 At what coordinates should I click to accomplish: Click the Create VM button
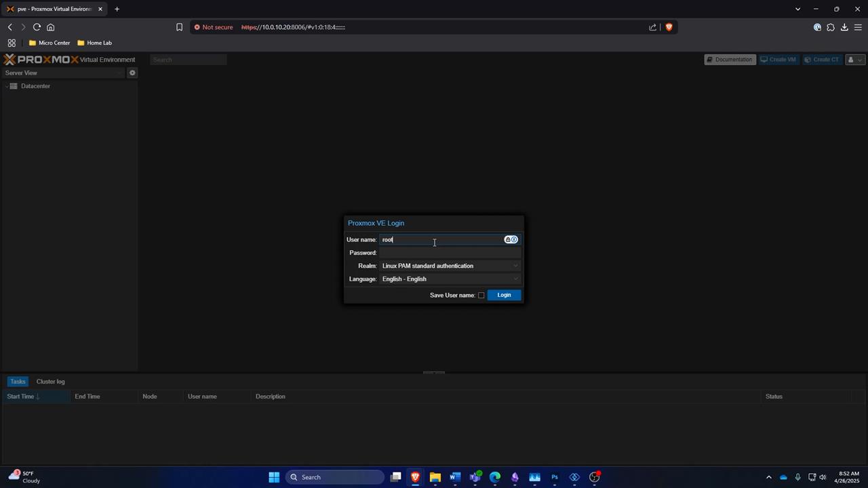click(778, 60)
